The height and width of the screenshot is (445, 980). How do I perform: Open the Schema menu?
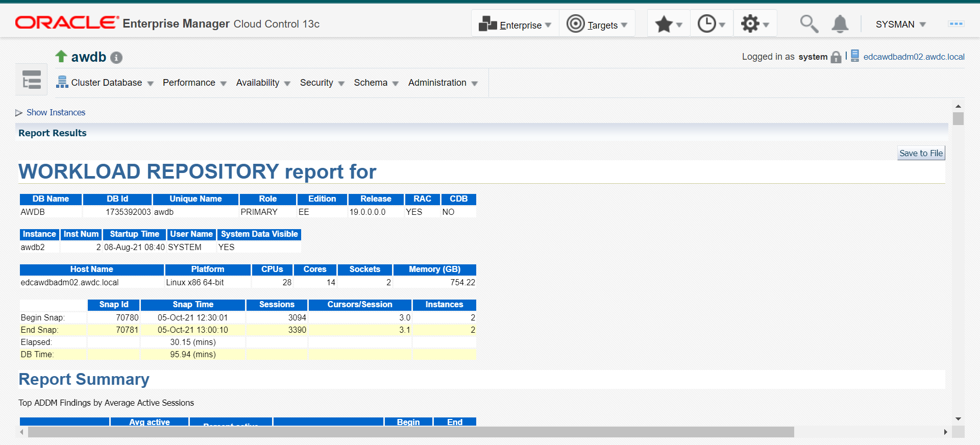376,83
